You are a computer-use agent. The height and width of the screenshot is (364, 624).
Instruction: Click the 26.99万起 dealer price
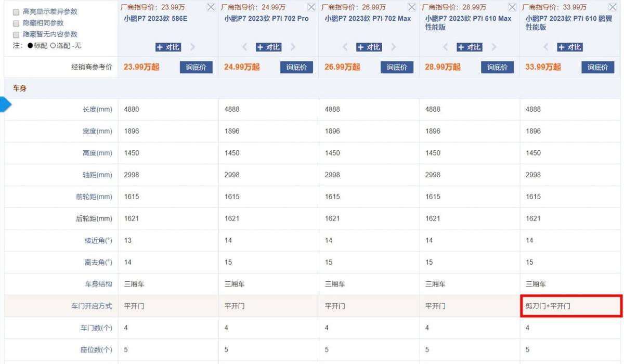[342, 67]
